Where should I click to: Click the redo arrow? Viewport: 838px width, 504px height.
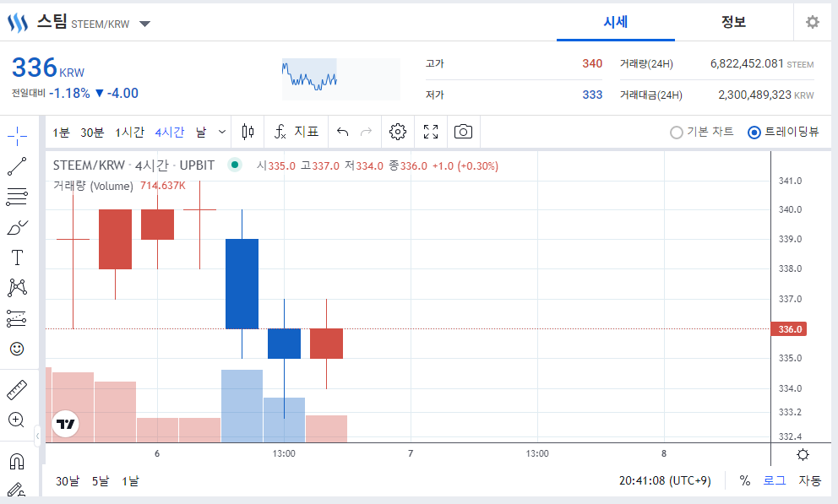tap(366, 132)
